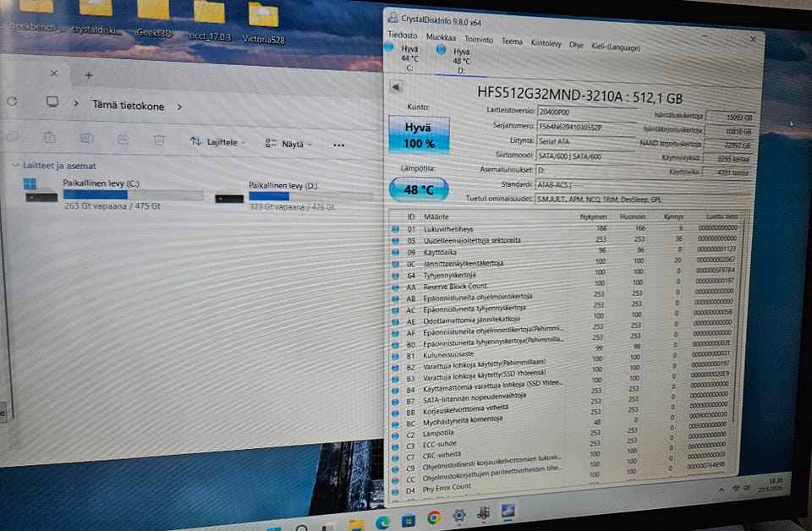Image resolution: width=812 pixels, height=531 pixels.
Task: Open the Tiedosto menu in CrystalDiskInfo
Action: click(403, 35)
